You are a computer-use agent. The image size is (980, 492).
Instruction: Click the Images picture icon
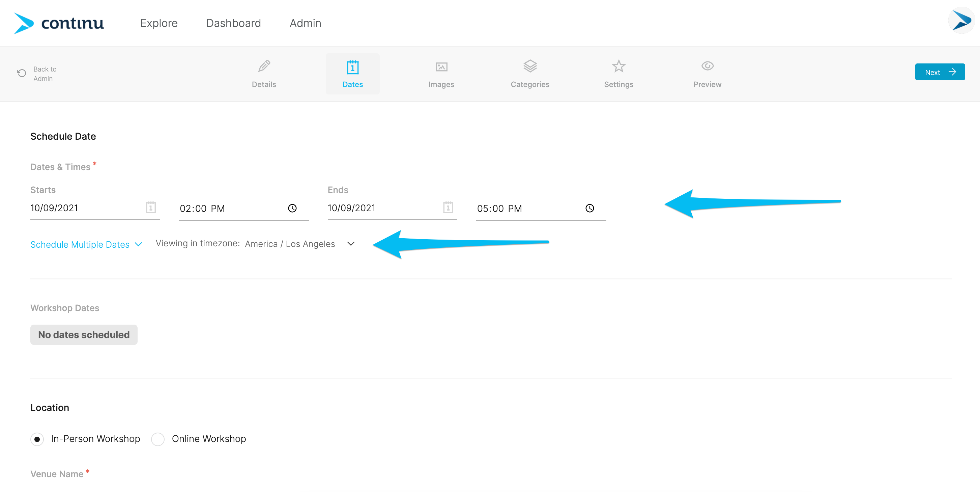point(441,67)
